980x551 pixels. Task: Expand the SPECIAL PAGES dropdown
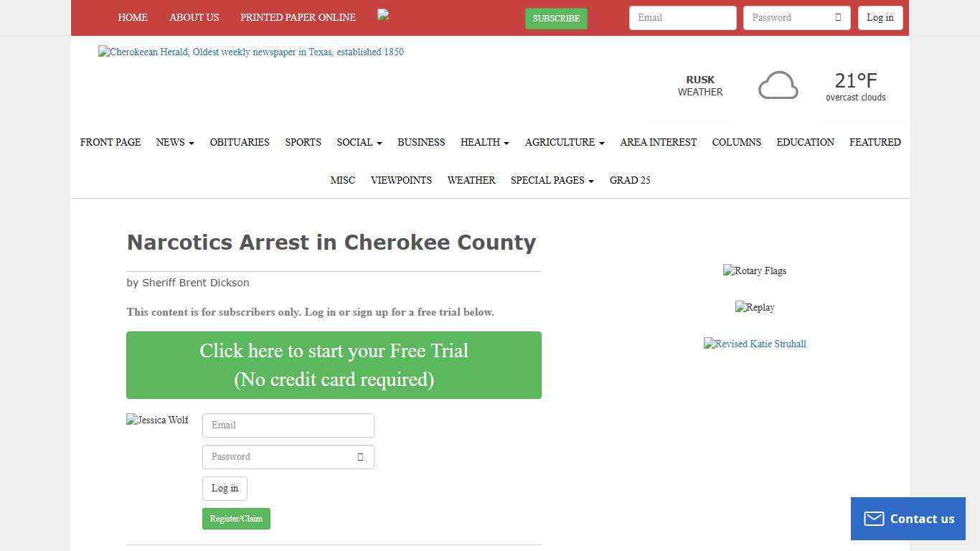click(x=552, y=180)
